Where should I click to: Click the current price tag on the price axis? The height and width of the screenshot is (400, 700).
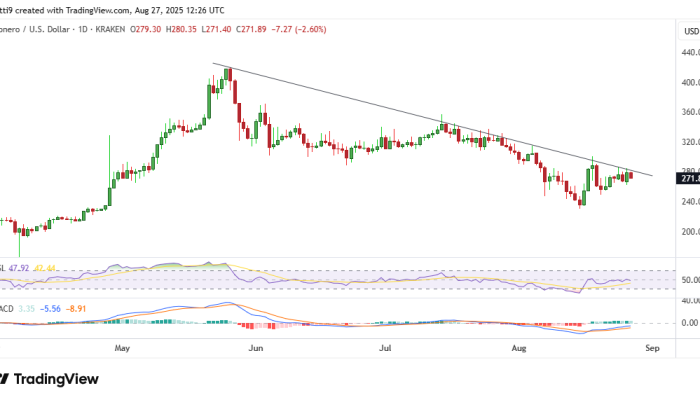689,178
